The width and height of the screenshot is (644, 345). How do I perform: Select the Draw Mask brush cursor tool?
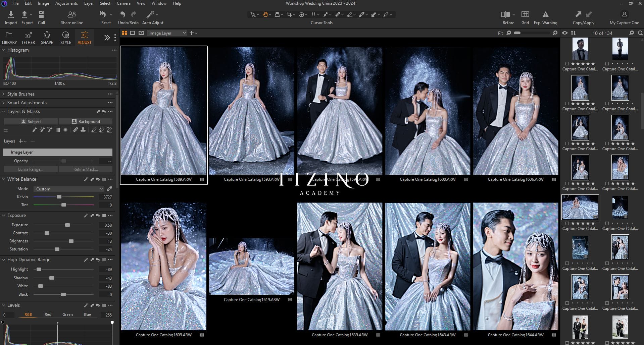(x=326, y=14)
